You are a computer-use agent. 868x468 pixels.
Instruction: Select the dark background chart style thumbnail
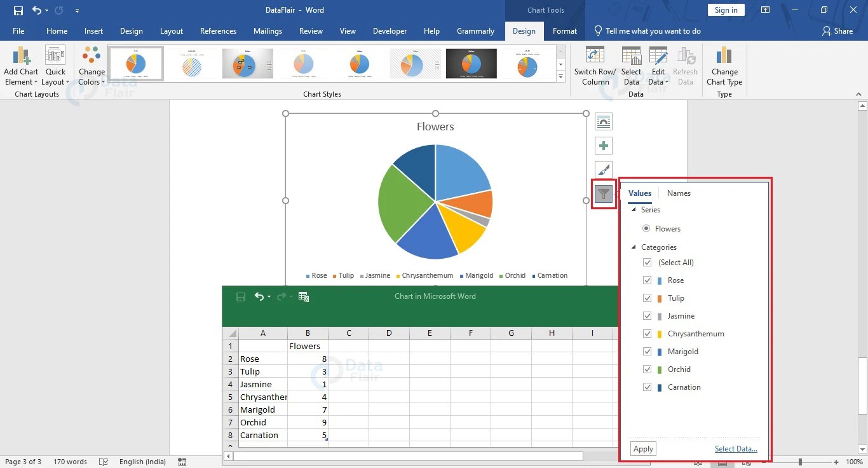(471, 64)
